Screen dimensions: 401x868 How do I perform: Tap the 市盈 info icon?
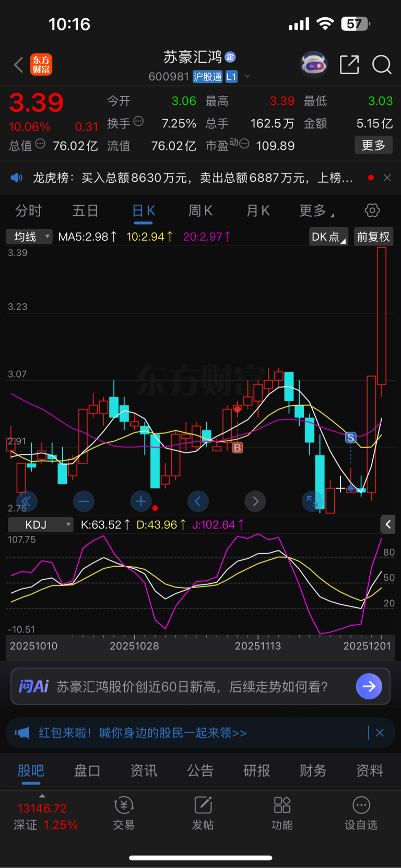pyautogui.click(x=244, y=144)
